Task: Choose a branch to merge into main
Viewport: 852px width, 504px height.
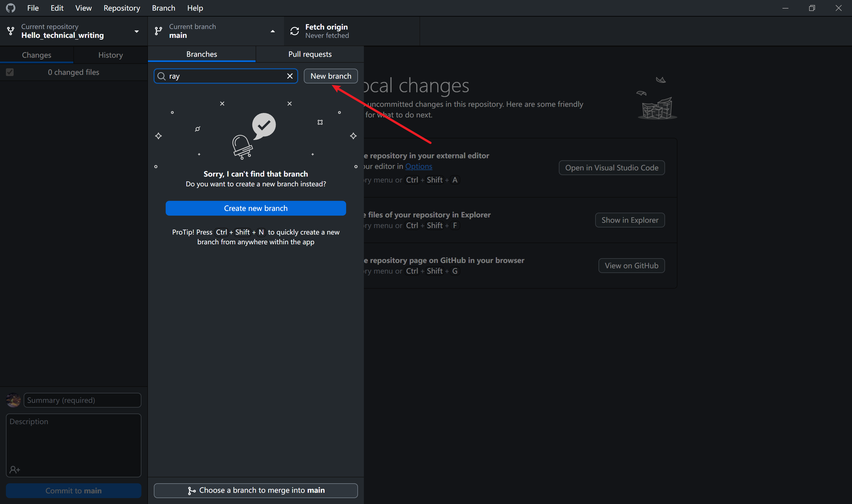Action: click(x=255, y=490)
